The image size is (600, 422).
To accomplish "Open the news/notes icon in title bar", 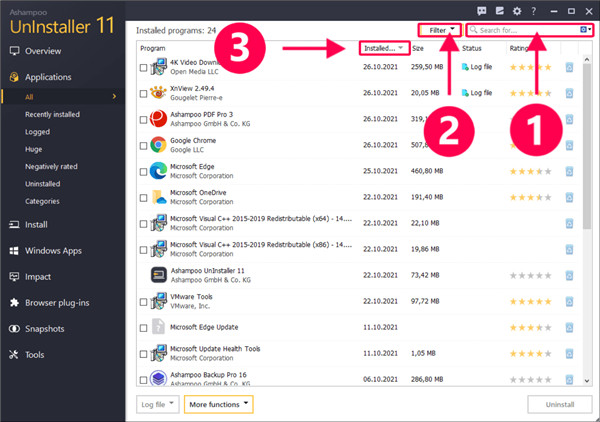I will 499,11.
